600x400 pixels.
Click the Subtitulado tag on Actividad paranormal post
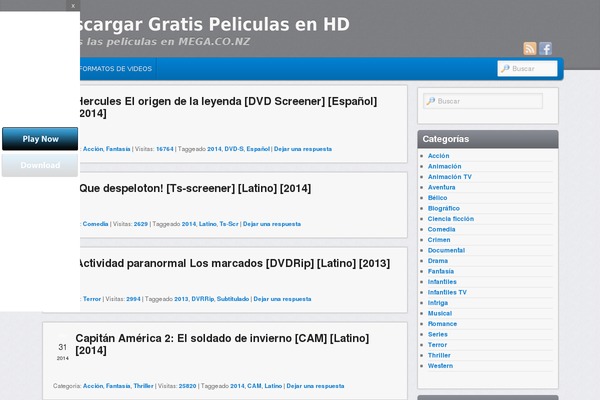(x=233, y=299)
